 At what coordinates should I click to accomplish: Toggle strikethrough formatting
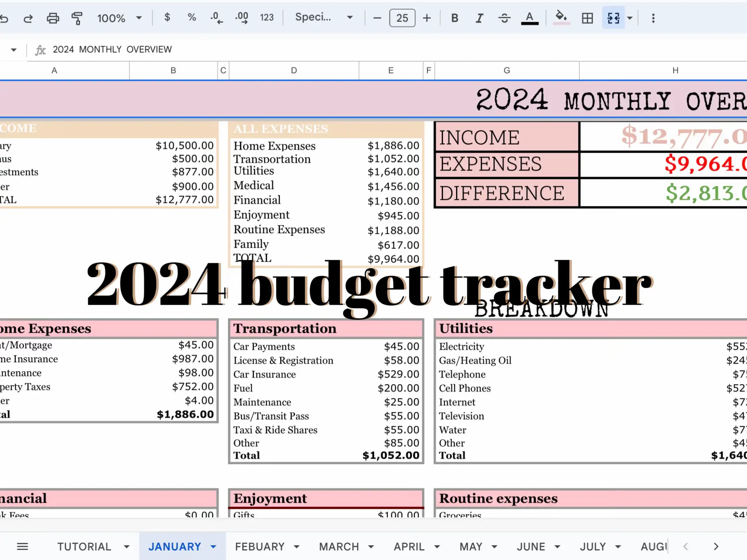pos(504,18)
